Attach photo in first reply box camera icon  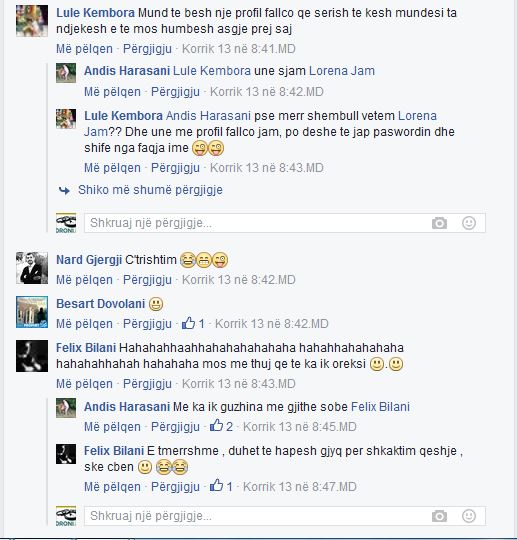tap(439, 223)
